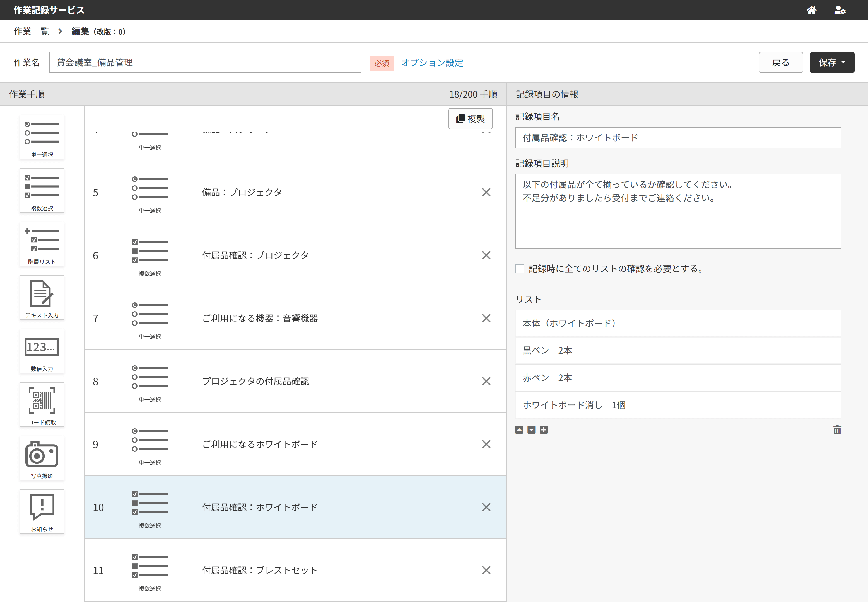Select step 11 付属品確認：ブレストセット
This screenshot has width=868, height=602.
point(295,570)
